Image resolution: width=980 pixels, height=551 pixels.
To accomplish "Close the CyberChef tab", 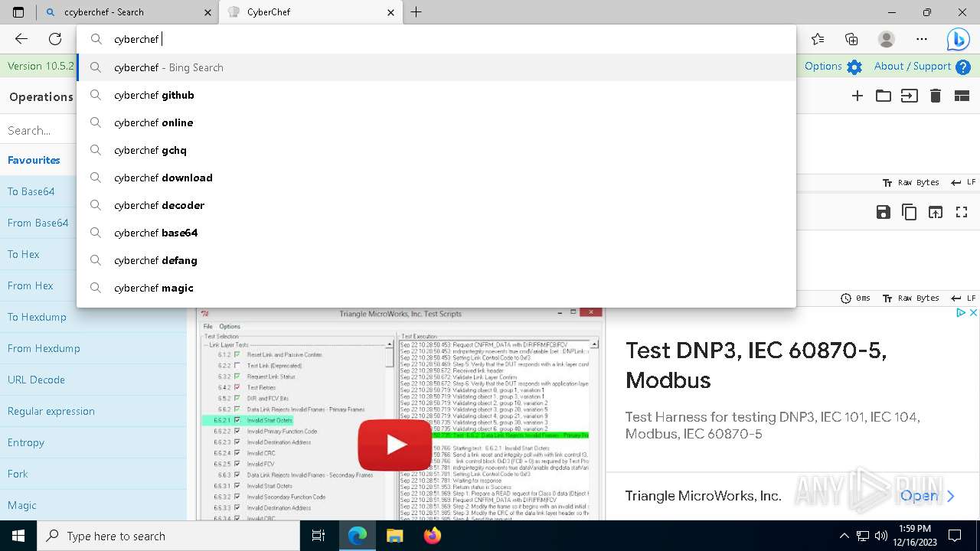I will pos(391,12).
